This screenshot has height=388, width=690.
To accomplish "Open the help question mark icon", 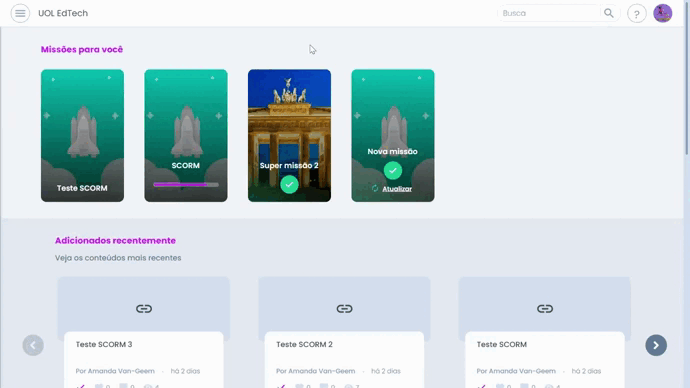I will [636, 14].
